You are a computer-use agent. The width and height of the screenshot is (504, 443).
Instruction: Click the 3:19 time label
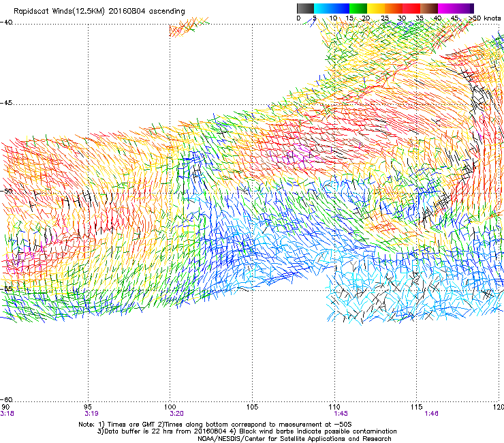(x=91, y=414)
